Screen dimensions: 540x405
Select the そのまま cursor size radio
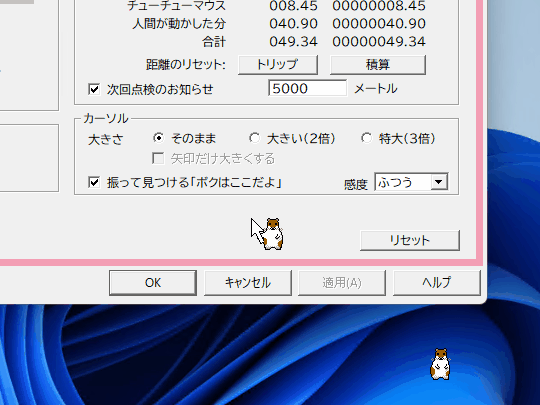[158, 138]
